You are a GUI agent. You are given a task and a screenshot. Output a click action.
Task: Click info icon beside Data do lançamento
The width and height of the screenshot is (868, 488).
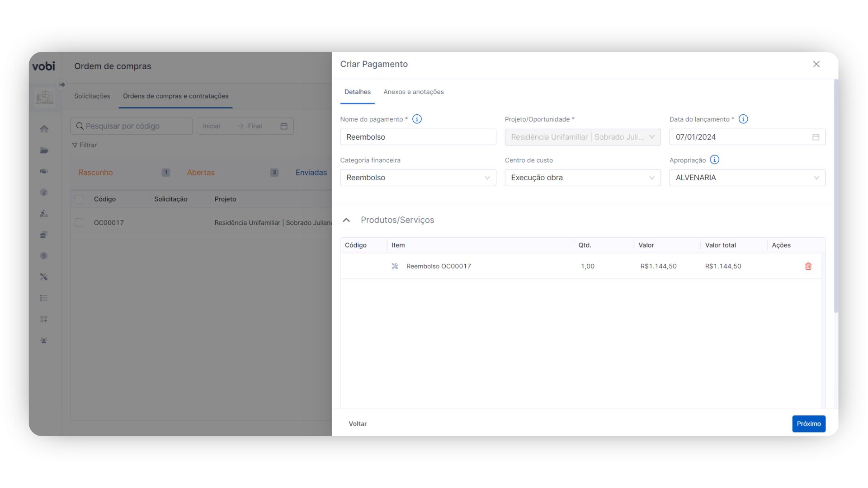tap(743, 119)
